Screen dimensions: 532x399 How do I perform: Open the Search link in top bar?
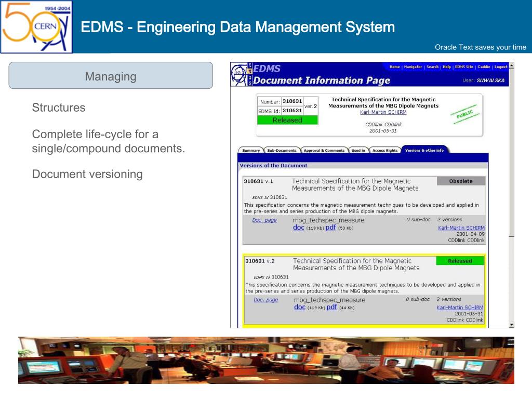pos(433,67)
